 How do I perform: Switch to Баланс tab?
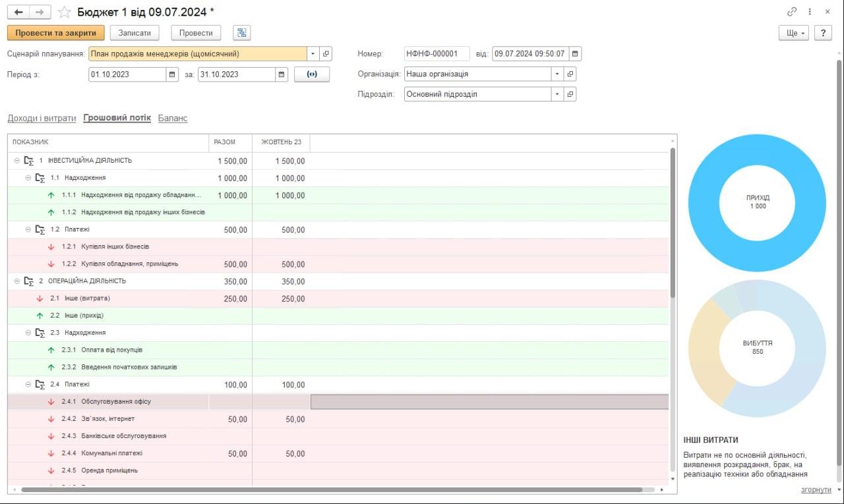tap(173, 118)
